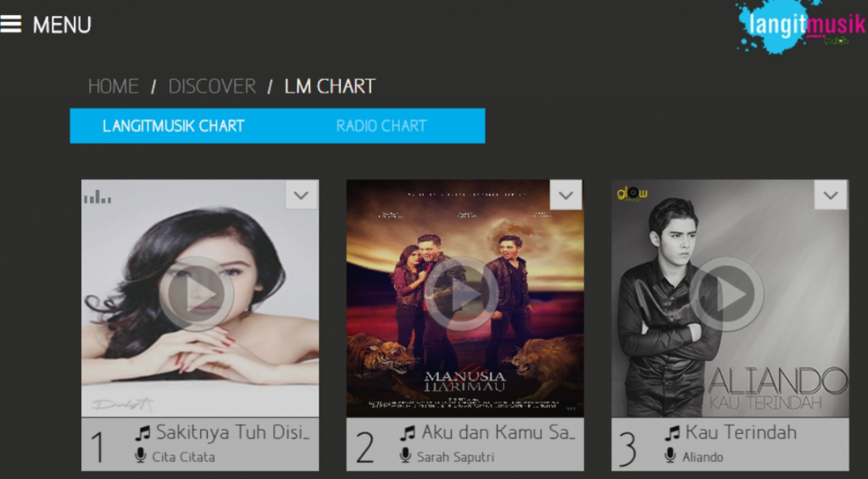Open artist Sarah Saputri link
This screenshot has width=868, height=479.
click(x=455, y=457)
